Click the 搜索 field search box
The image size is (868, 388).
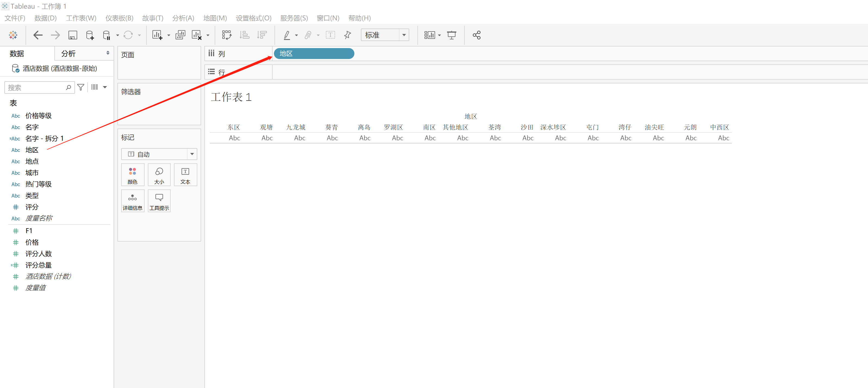(35, 87)
